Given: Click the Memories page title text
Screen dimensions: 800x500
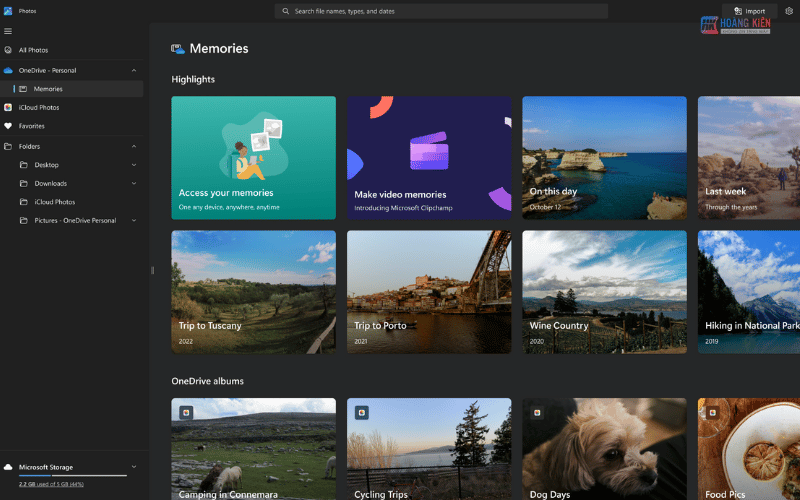Looking at the screenshot, I should click(219, 48).
